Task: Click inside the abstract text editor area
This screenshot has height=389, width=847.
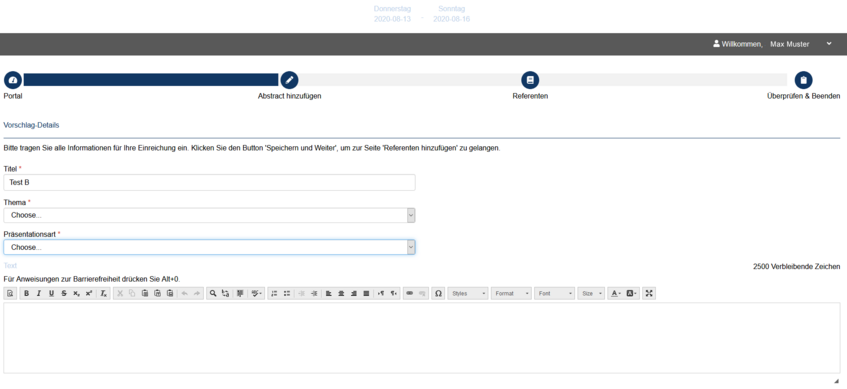Action: pyautogui.click(x=421, y=337)
